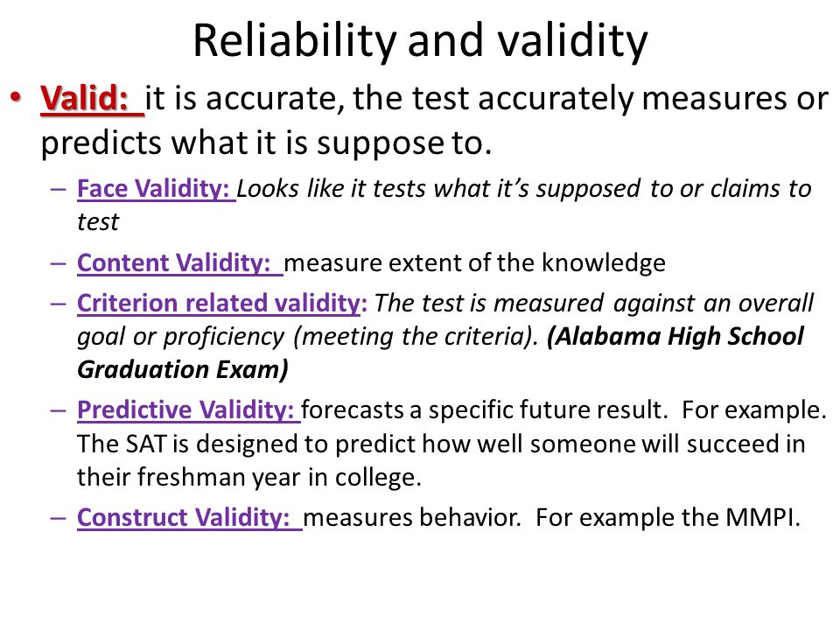Viewport: 840px width, 630px height.
Task: Click the dash before 'Criterion related validity'
Action: (58, 304)
